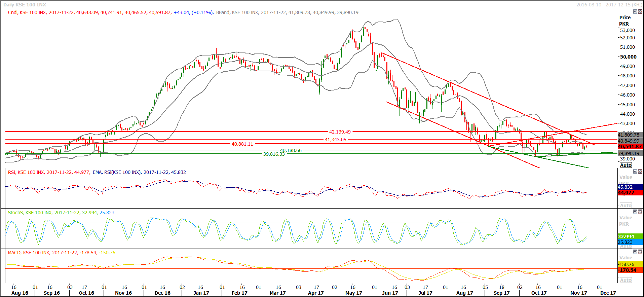Click the 42,139.49 resistance line label

pyautogui.click(x=340, y=132)
